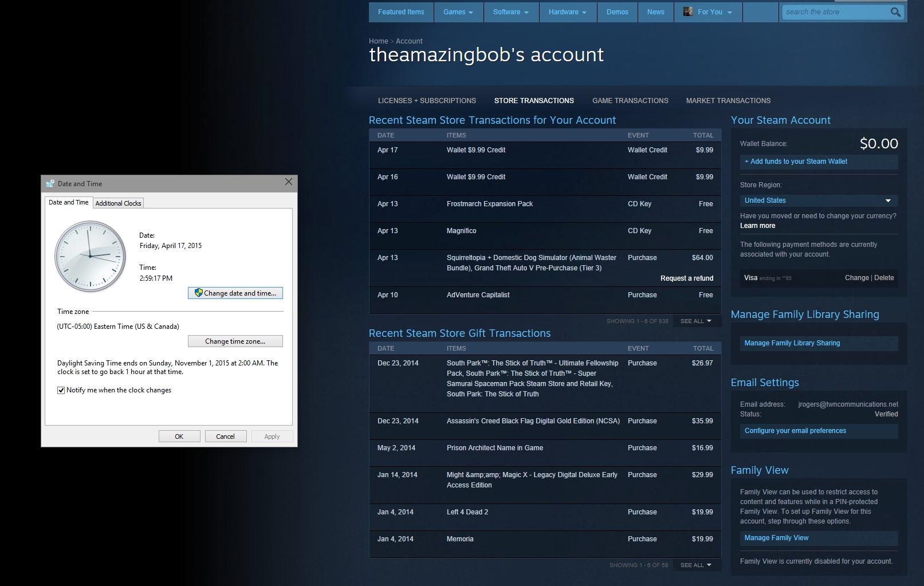Open the Hardware dropdown menu
Viewport: 924px width, 586px height.
tap(568, 12)
